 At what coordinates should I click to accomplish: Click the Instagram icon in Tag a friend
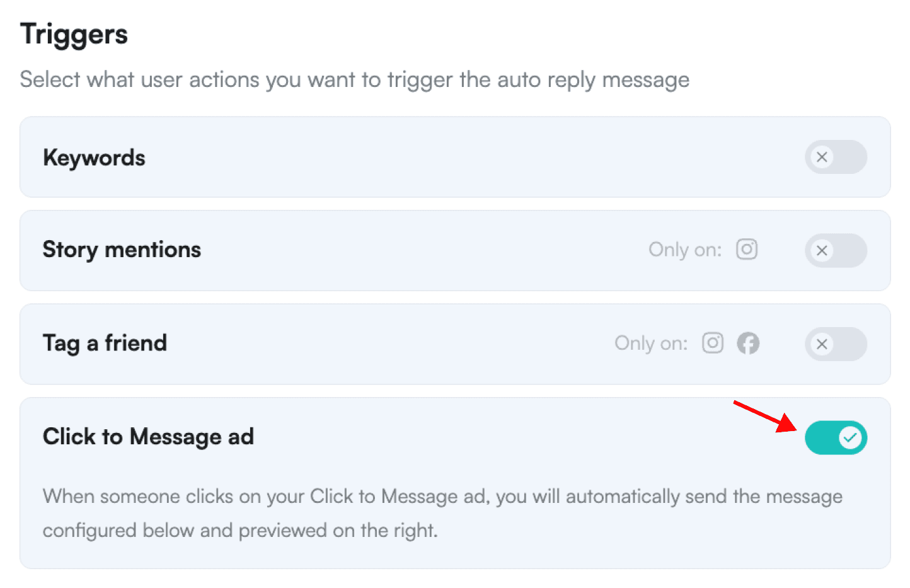click(x=713, y=343)
